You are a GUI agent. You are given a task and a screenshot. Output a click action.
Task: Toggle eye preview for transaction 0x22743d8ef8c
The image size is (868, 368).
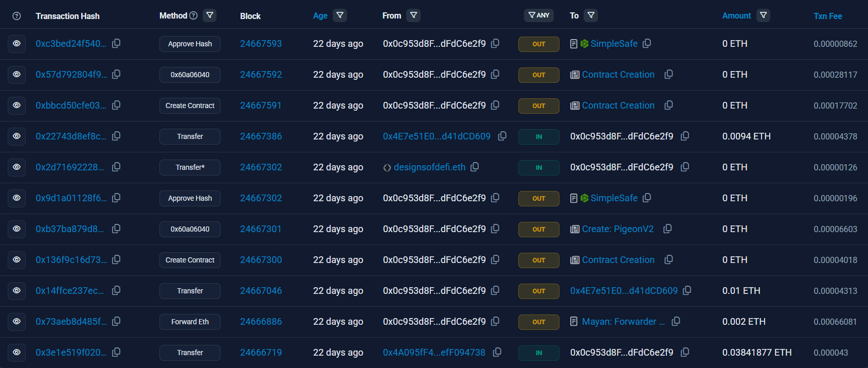pos(16,136)
